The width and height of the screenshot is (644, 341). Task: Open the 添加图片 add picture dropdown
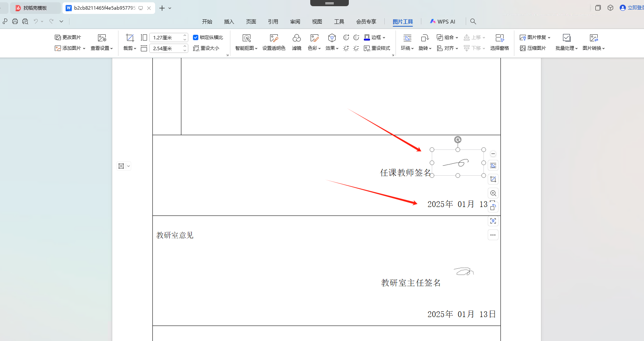(x=70, y=48)
